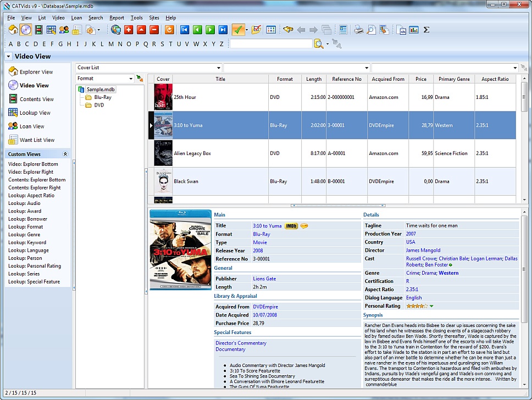Click the grid layout toolbar icon
The image size is (532, 400).
[x=271, y=30]
